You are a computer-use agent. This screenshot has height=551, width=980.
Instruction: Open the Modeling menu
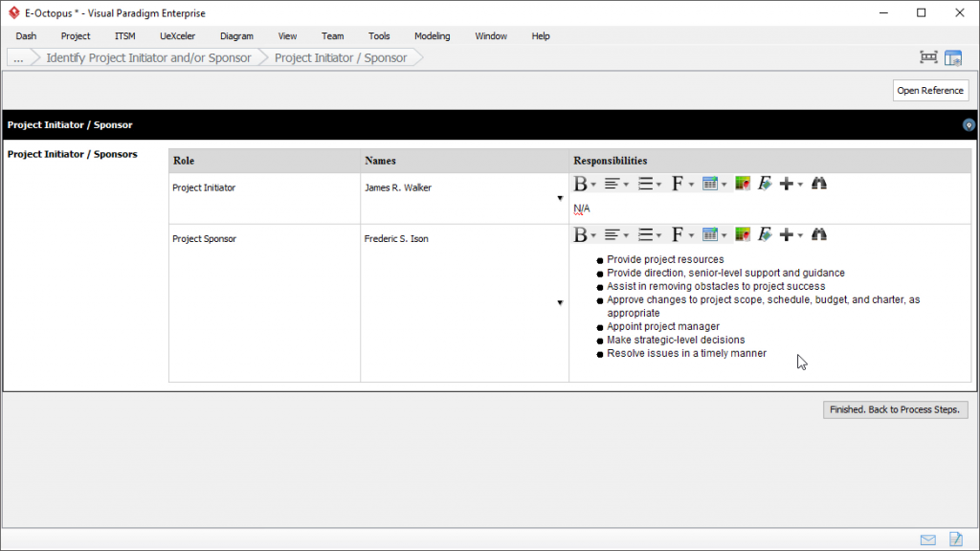tap(432, 35)
